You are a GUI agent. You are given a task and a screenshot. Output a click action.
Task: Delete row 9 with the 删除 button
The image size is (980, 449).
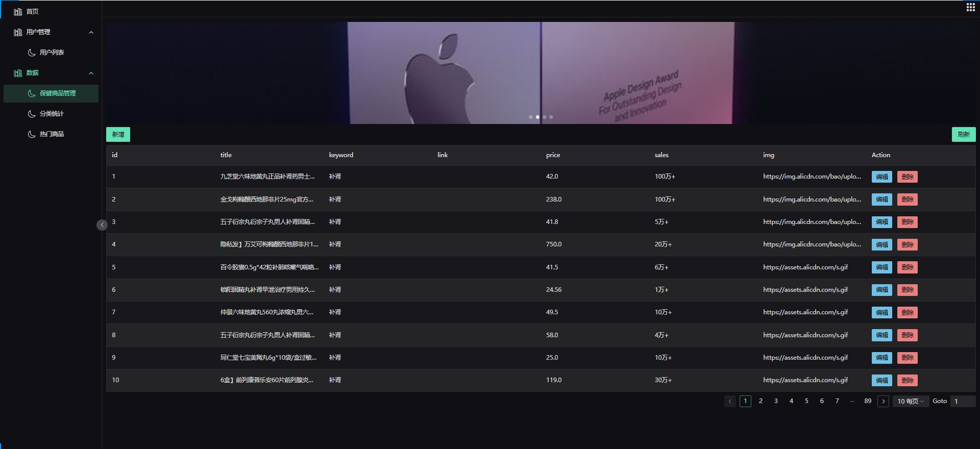click(x=907, y=358)
